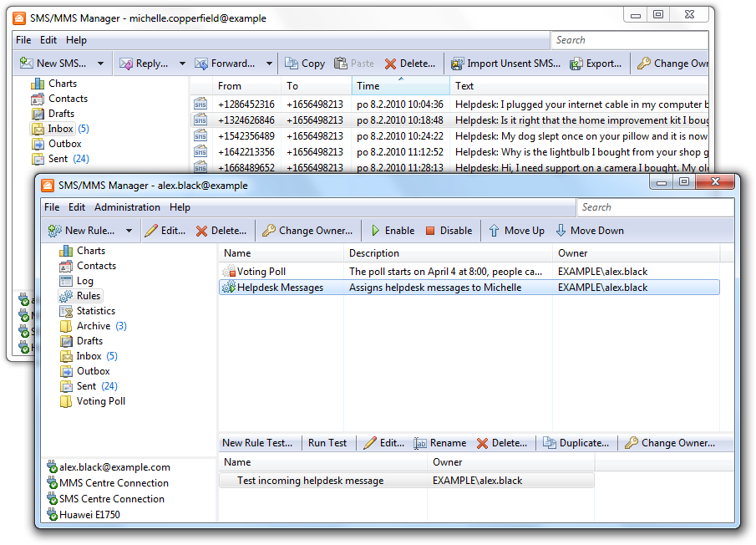Select the Voting Poll rule row
Image resolution: width=756 pixels, height=545 pixels.
pos(469,272)
